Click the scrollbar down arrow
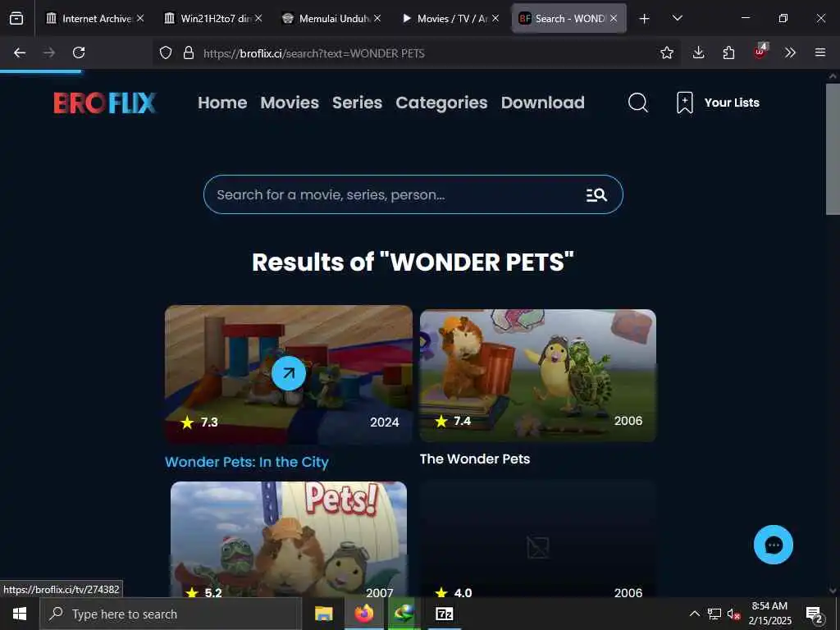Screen dimensions: 840x630 [833, 591]
